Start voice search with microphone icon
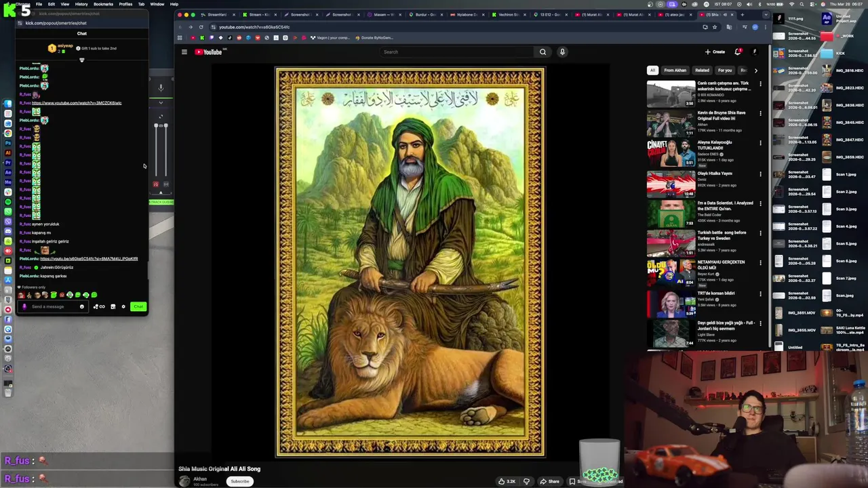 point(562,52)
